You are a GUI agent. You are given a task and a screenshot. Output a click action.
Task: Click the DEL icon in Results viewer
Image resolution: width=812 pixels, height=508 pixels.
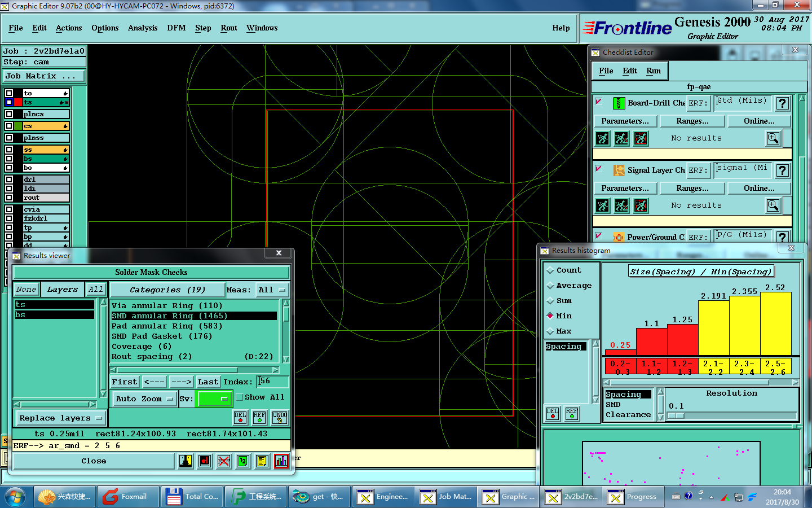tap(240, 418)
